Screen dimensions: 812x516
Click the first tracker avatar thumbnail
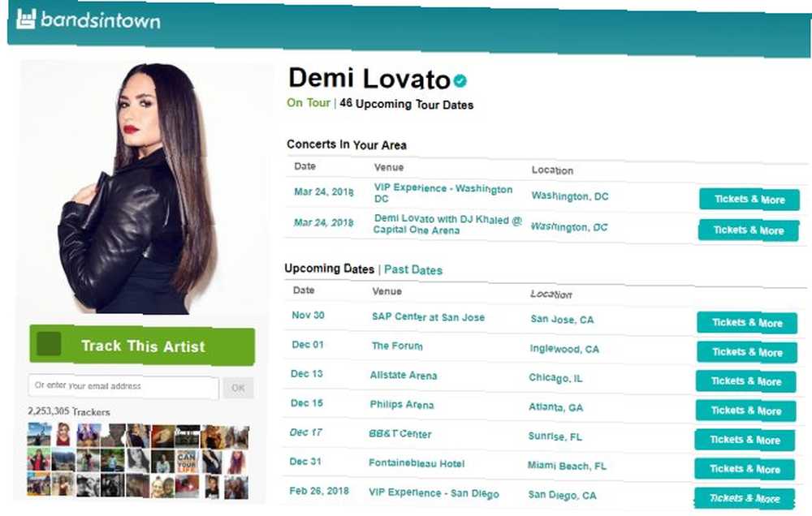click(39, 434)
